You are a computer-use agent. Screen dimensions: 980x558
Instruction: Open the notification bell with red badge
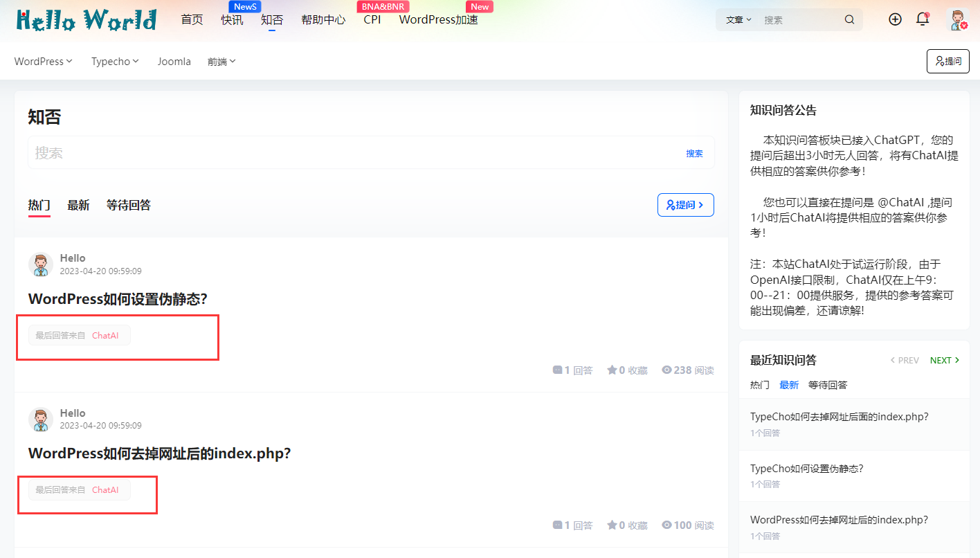coord(922,19)
